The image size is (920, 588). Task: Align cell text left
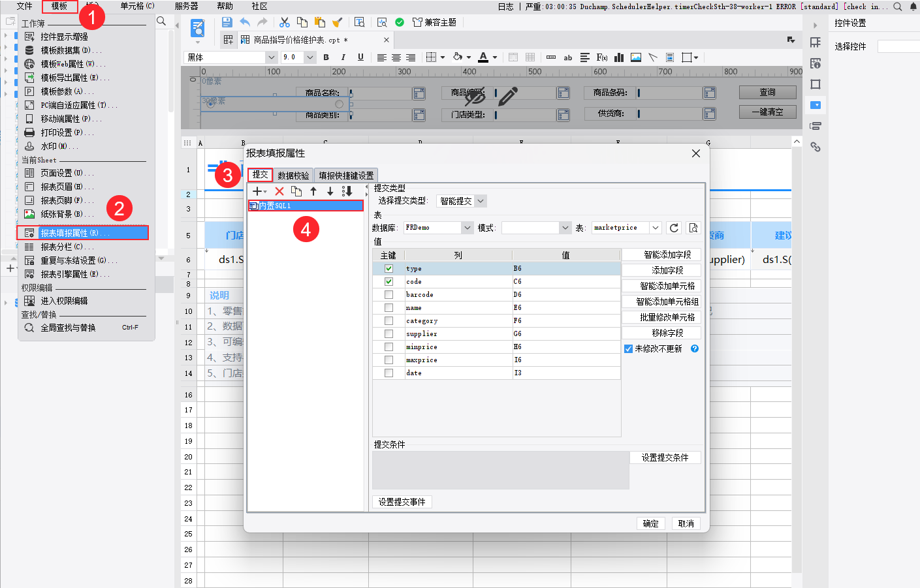(382, 57)
